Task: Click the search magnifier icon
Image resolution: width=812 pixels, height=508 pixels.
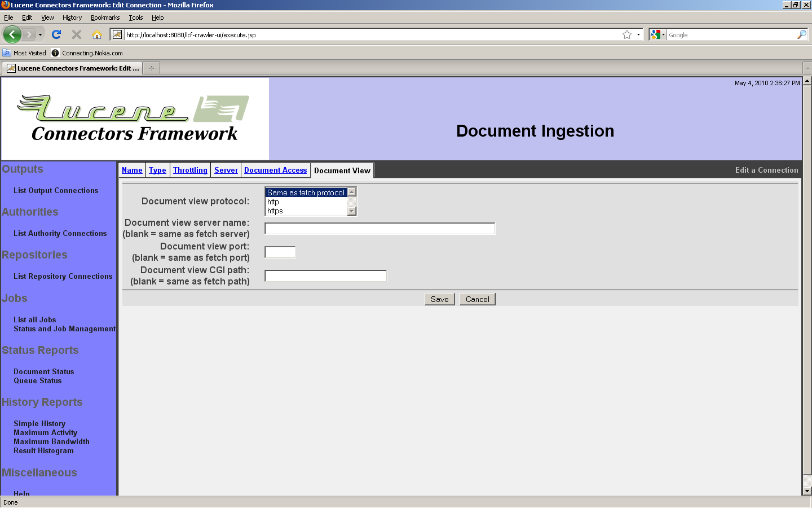Action: [x=801, y=34]
